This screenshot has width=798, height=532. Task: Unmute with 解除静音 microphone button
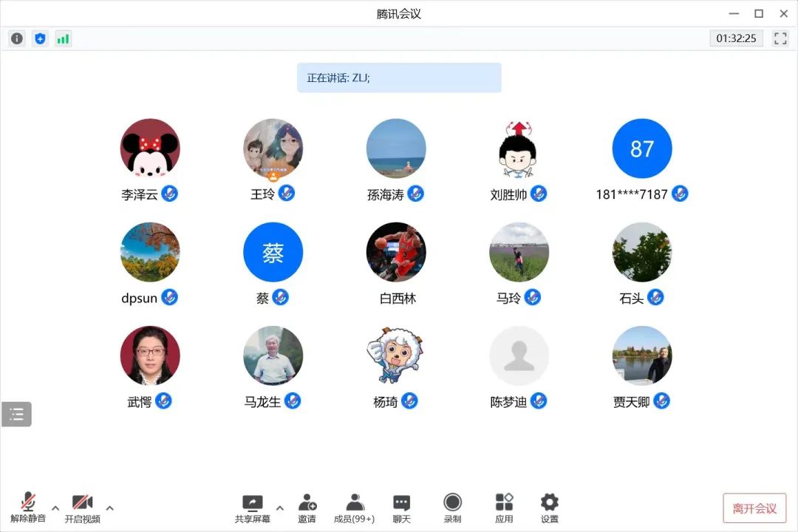pyautogui.click(x=28, y=508)
